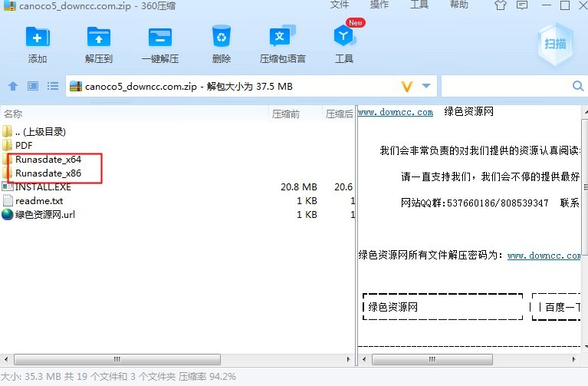Click the preview pane horizontal scrollbar thumb
Viewport: 588px width, 386px height.
tap(432, 359)
